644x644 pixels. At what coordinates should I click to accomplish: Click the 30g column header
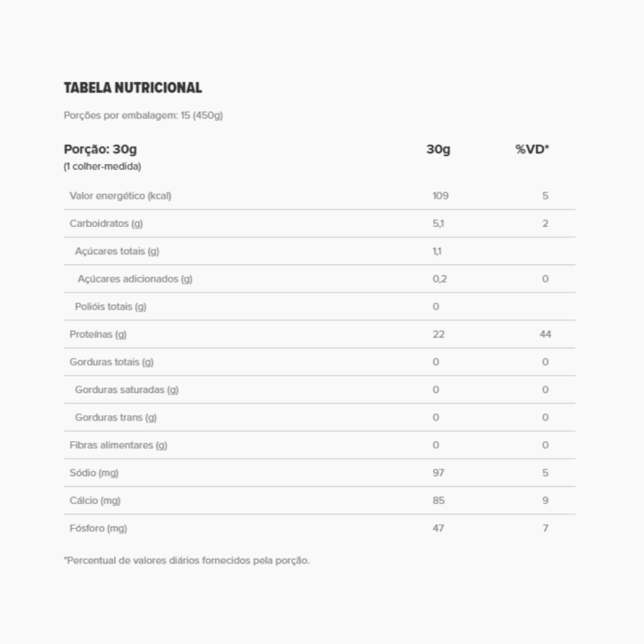pyautogui.click(x=438, y=149)
